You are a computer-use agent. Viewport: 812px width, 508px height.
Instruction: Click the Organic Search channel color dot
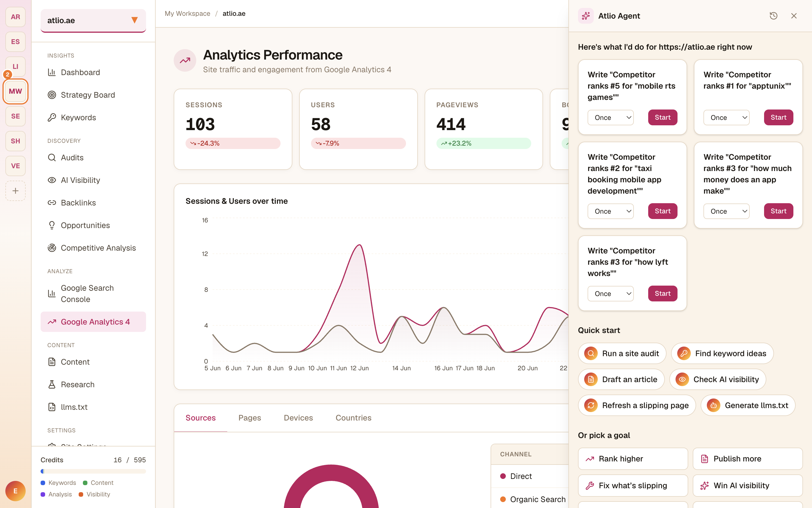coord(503,499)
